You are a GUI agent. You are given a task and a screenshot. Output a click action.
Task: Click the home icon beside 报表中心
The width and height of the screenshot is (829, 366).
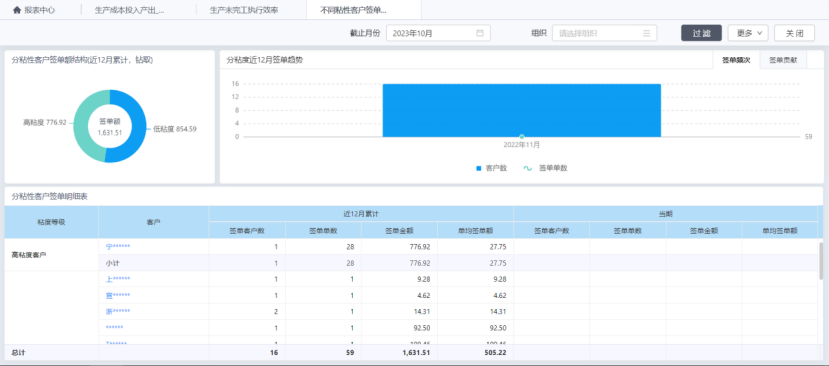tap(17, 10)
